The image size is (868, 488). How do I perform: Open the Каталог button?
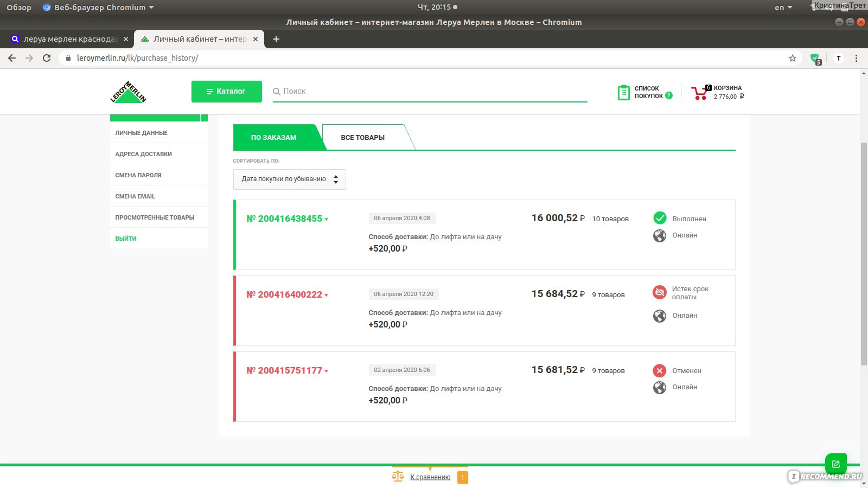point(227,92)
